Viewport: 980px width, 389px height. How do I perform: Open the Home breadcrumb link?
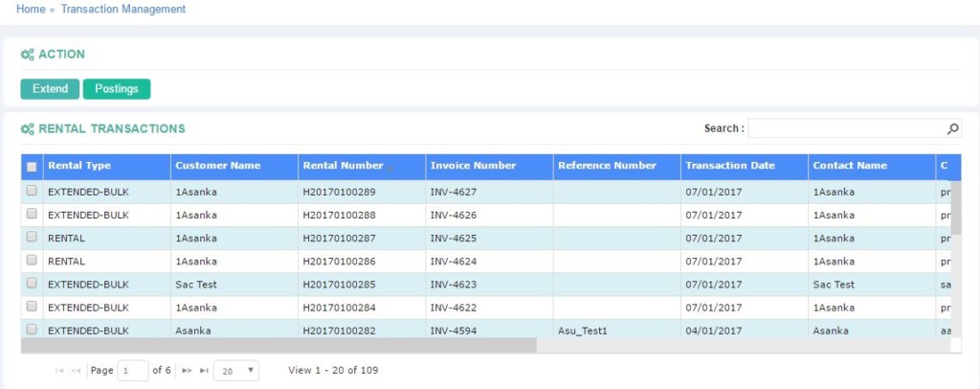pyautogui.click(x=31, y=9)
